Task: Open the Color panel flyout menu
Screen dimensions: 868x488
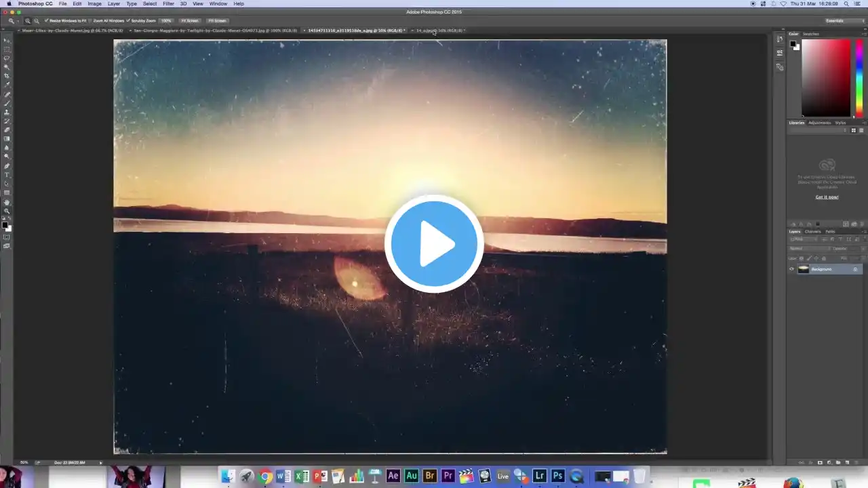Action: pos(864,34)
